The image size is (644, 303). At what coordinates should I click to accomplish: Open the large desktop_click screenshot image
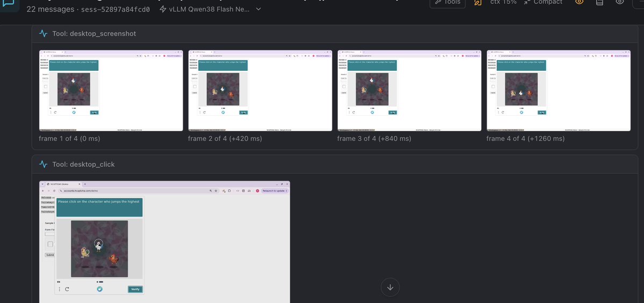point(165,242)
